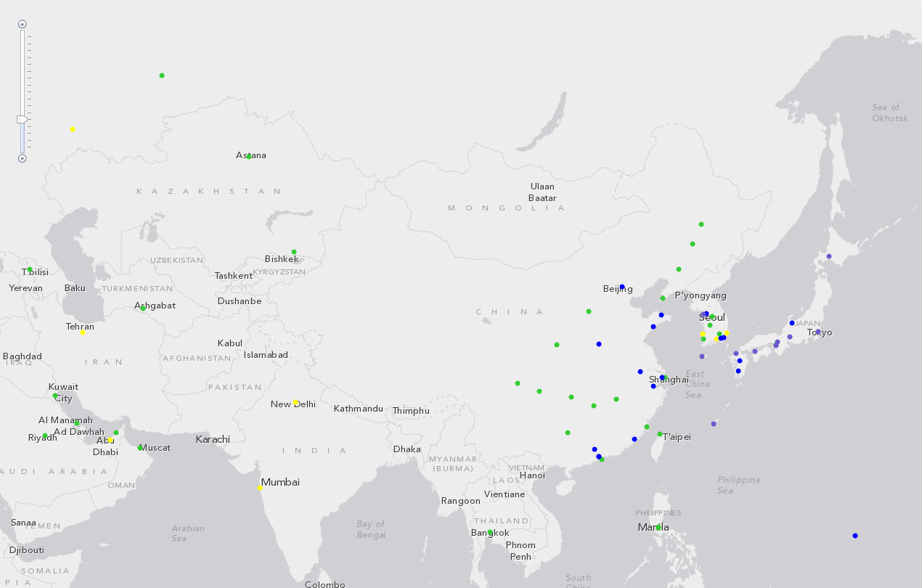Click the green marker at Ashgabat
Screen dimensions: 922x588
(143, 309)
